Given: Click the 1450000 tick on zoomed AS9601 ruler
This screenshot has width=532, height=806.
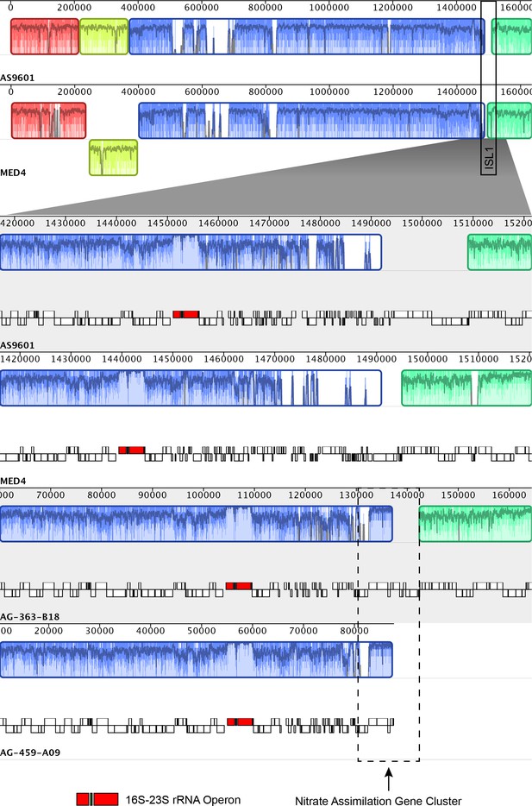Looking at the screenshot, I should pos(167,224).
